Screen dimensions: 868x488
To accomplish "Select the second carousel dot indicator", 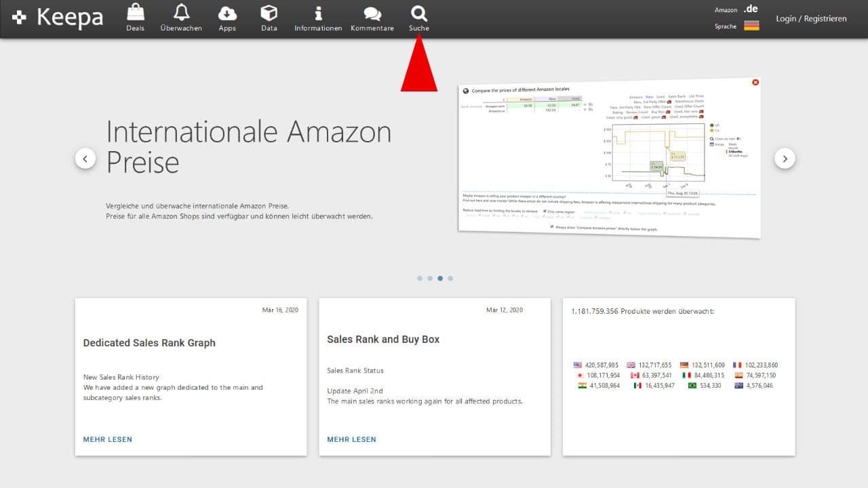I will (x=430, y=278).
